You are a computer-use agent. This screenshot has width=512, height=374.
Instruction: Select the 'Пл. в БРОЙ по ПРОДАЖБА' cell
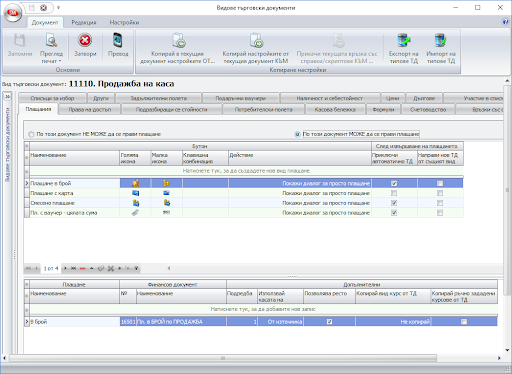tap(181, 322)
